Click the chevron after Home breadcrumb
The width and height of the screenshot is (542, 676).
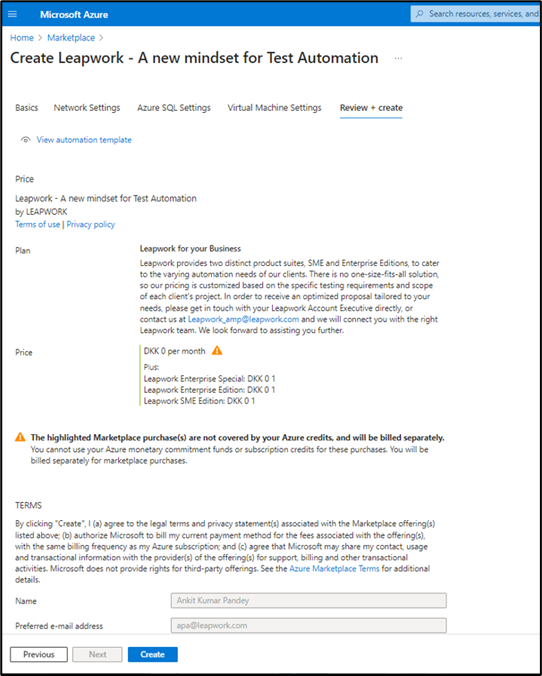coord(40,38)
